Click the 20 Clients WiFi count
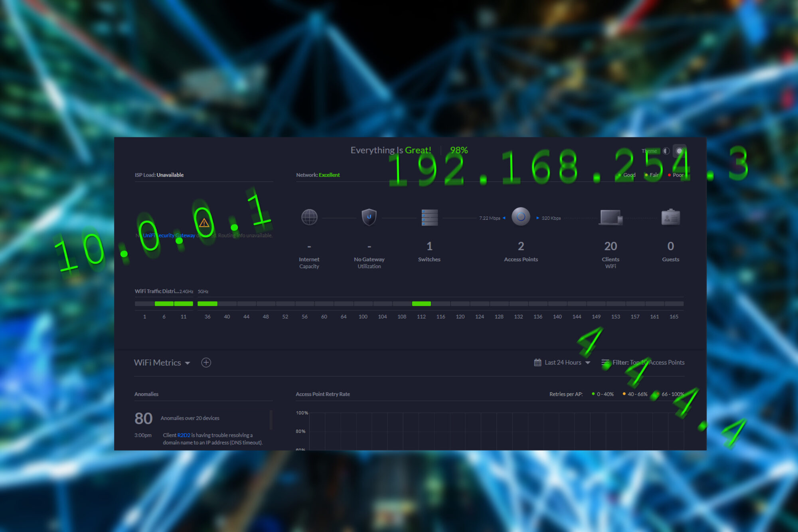Viewport: 798px width, 532px height. [x=610, y=246]
